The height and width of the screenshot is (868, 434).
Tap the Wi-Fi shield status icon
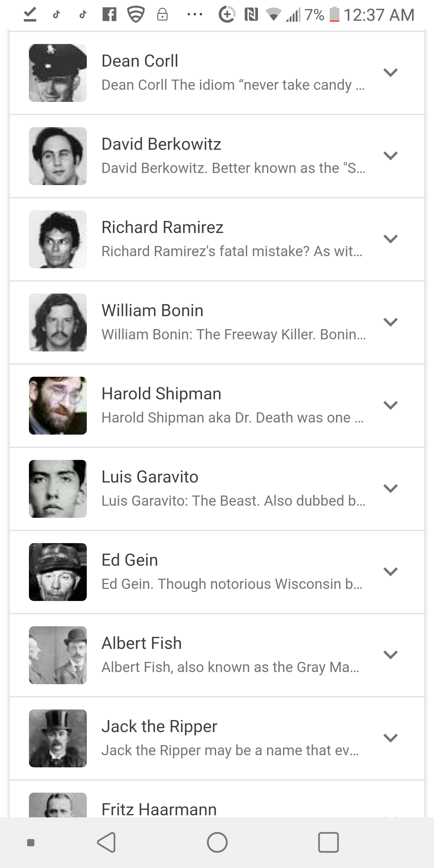[x=136, y=15]
